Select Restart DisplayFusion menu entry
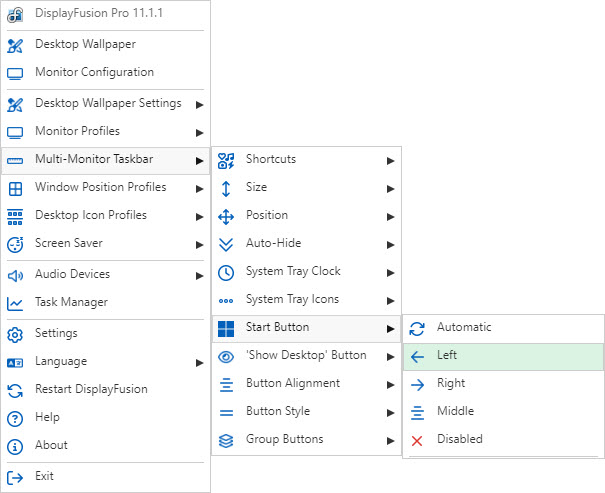Viewport: 605px width, 493px height. pyautogui.click(x=106, y=390)
